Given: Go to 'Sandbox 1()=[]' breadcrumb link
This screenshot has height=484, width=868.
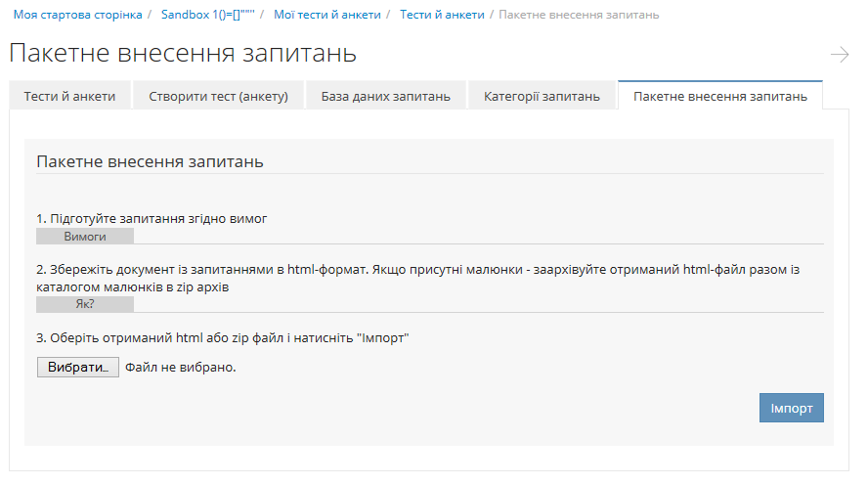Looking at the screenshot, I should coord(207,15).
